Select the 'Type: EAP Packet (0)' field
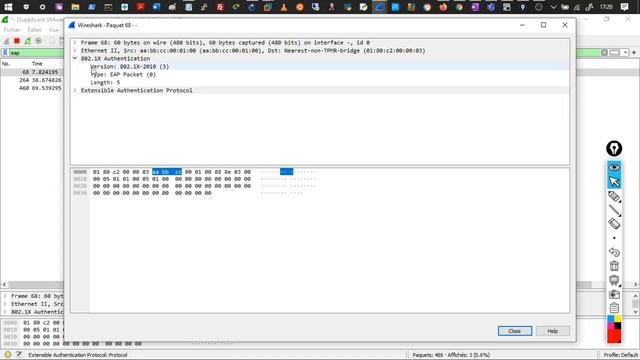Viewport: 640px width, 360px height. 123,74
